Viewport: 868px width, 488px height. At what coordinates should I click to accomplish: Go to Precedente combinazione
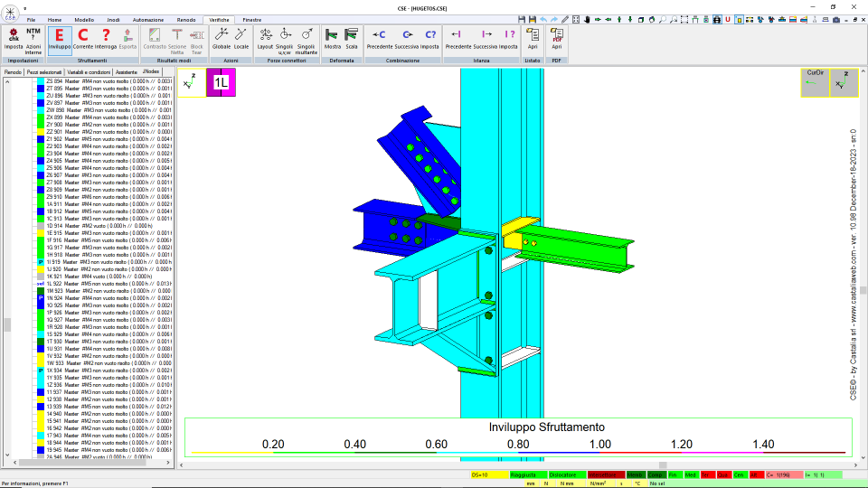coord(380,39)
